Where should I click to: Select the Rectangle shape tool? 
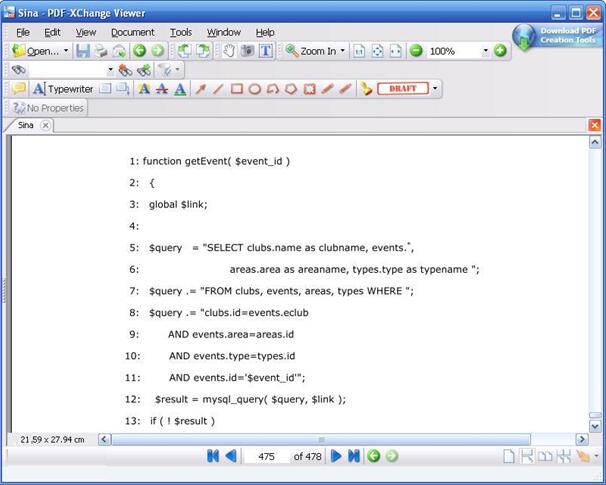(x=237, y=89)
